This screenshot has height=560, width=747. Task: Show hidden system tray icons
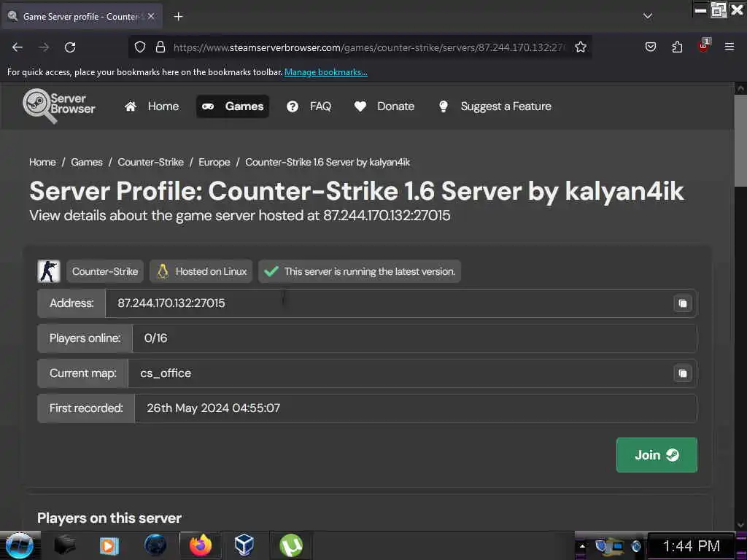point(582,546)
